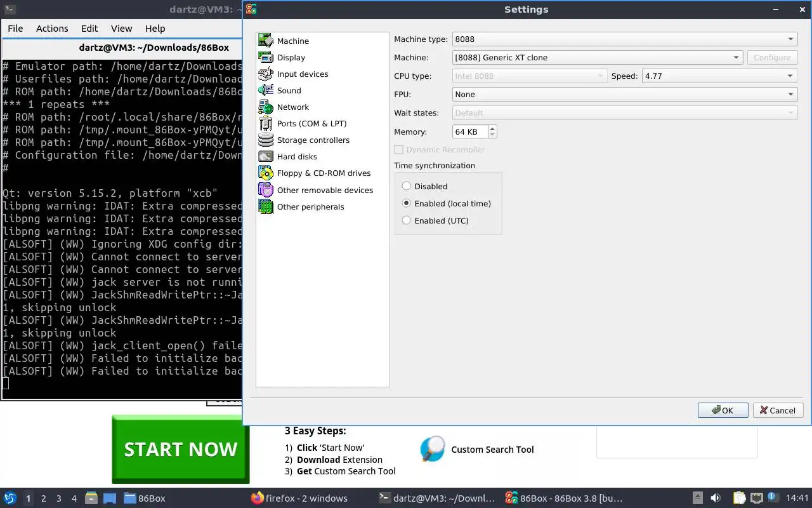Open the CPU type dropdown

click(530, 76)
